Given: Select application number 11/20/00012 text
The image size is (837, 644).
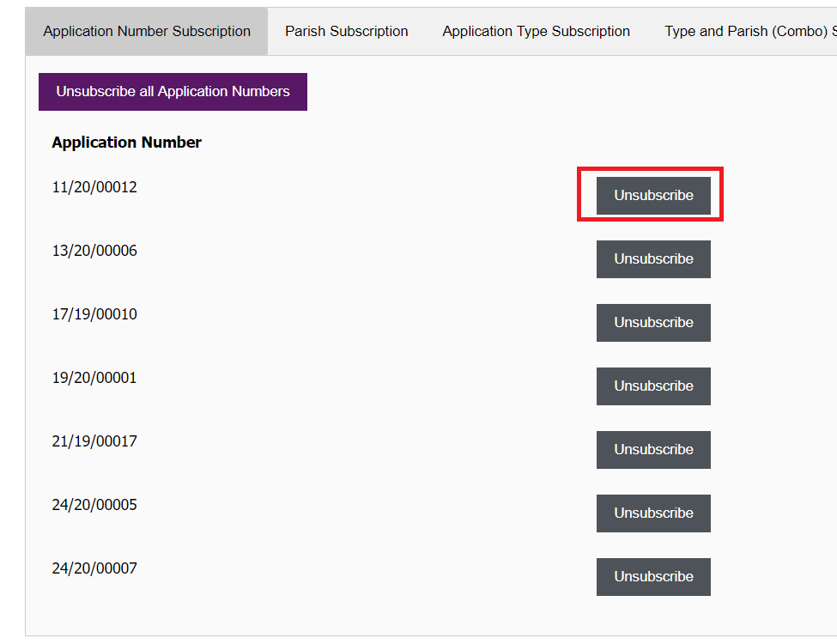Looking at the screenshot, I should [x=94, y=187].
